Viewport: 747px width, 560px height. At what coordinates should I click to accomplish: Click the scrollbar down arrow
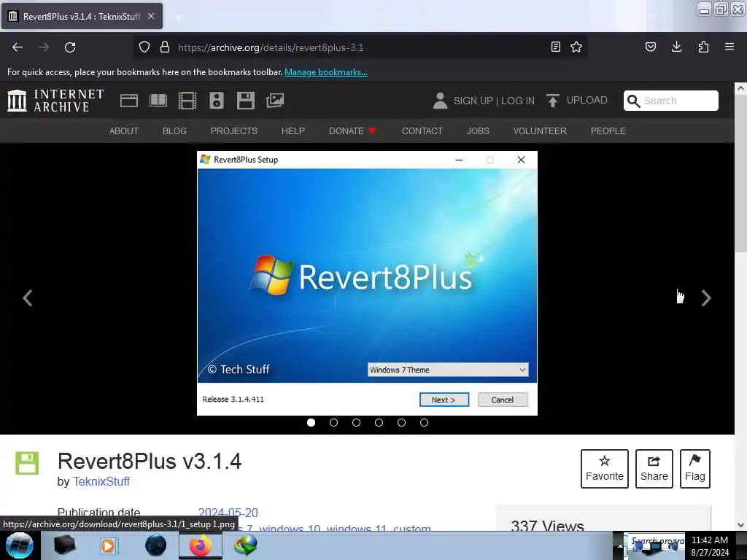point(741,525)
